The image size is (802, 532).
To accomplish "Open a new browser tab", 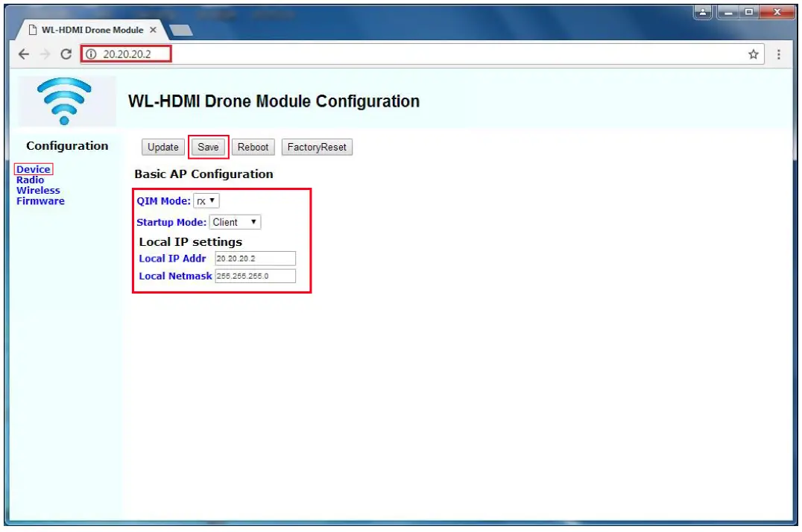I will pyautogui.click(x=181, y=31).
